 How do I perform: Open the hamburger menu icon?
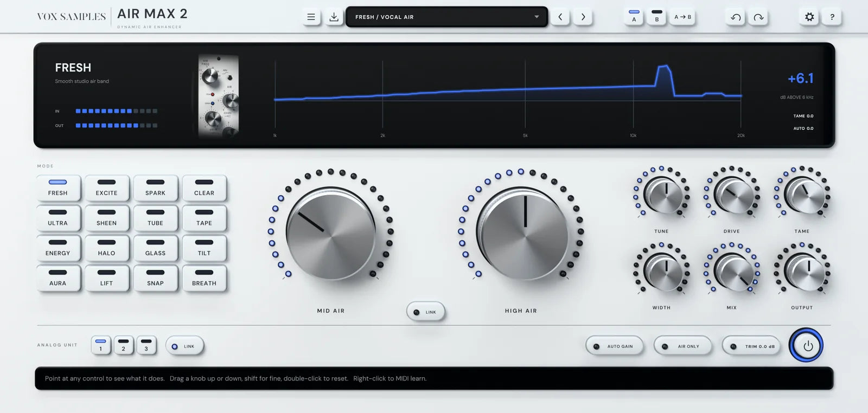pos(311,17)
